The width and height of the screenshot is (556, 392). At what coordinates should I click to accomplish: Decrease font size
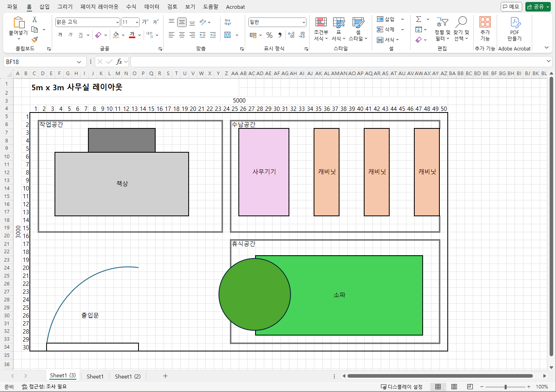pos(156,22)
